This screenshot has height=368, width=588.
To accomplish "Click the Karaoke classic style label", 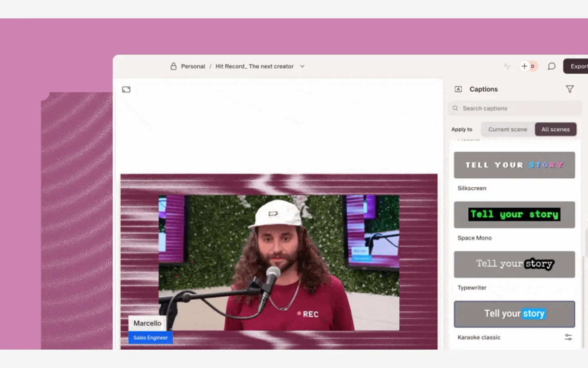I will (479, 337).
